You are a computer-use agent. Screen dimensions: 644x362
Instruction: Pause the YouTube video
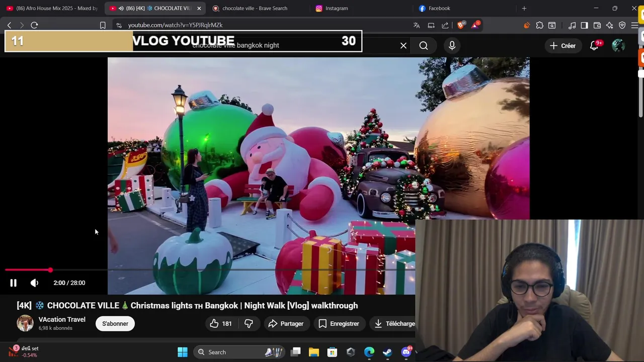coord(14,283)
